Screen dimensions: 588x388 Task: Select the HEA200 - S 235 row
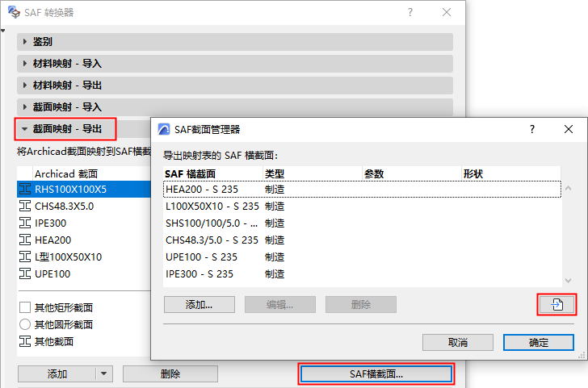(362, 189)
